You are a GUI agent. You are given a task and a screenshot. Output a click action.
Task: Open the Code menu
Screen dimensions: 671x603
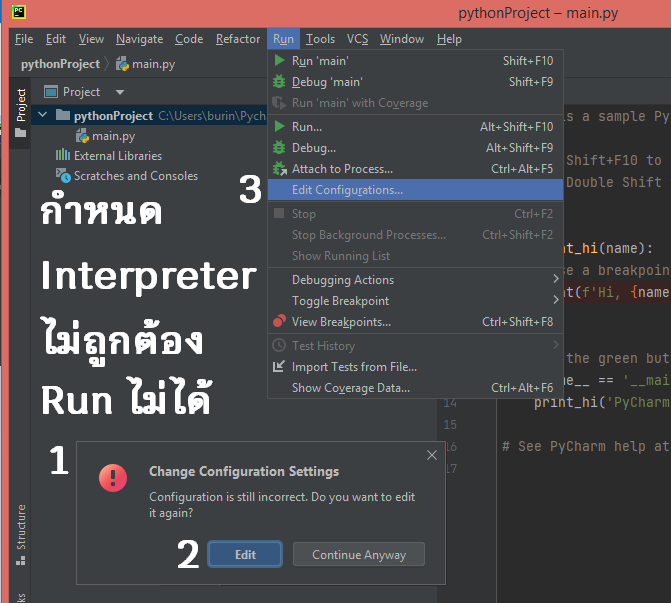click(189, 39)
